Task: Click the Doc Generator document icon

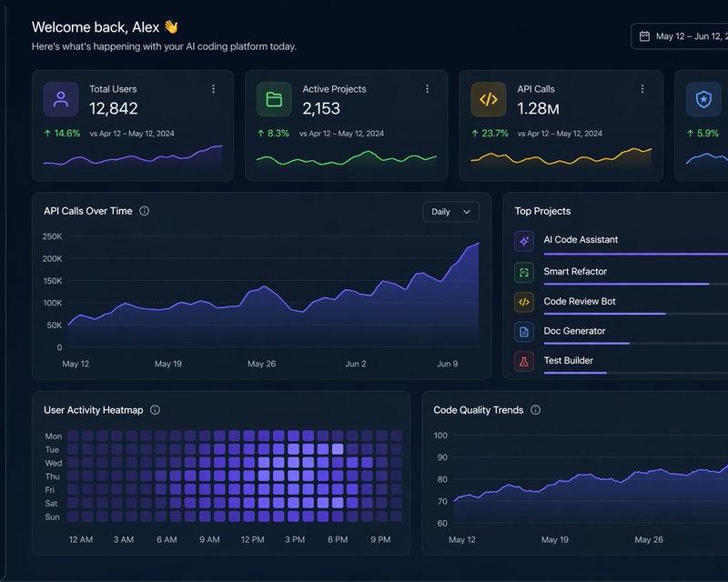Action: [524, 332]
